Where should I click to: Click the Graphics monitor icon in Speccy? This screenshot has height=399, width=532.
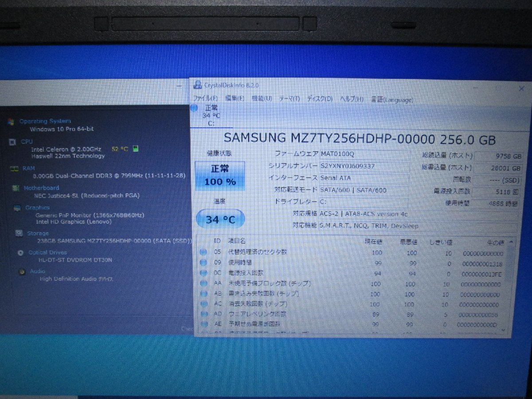tap(17, 208)
